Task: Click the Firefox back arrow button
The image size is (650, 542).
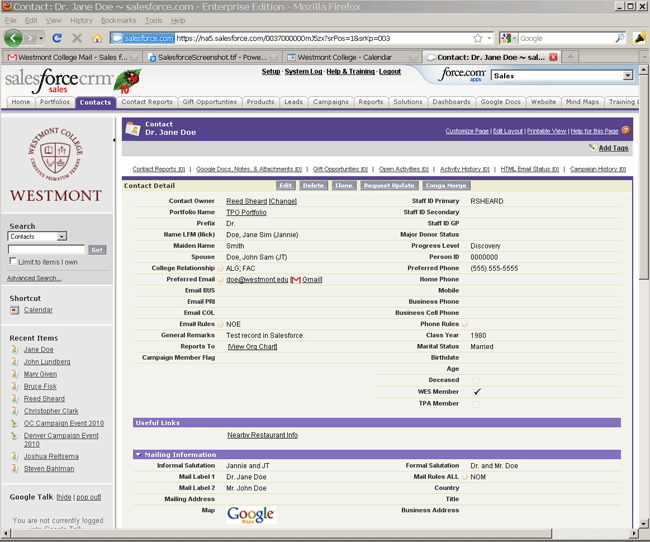Action: [x=14, y=38]
